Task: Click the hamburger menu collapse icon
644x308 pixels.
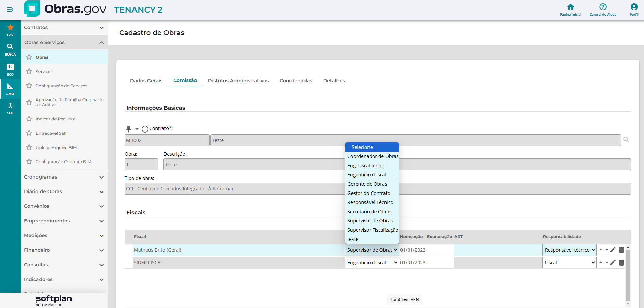Action: [x=10, y=10]
